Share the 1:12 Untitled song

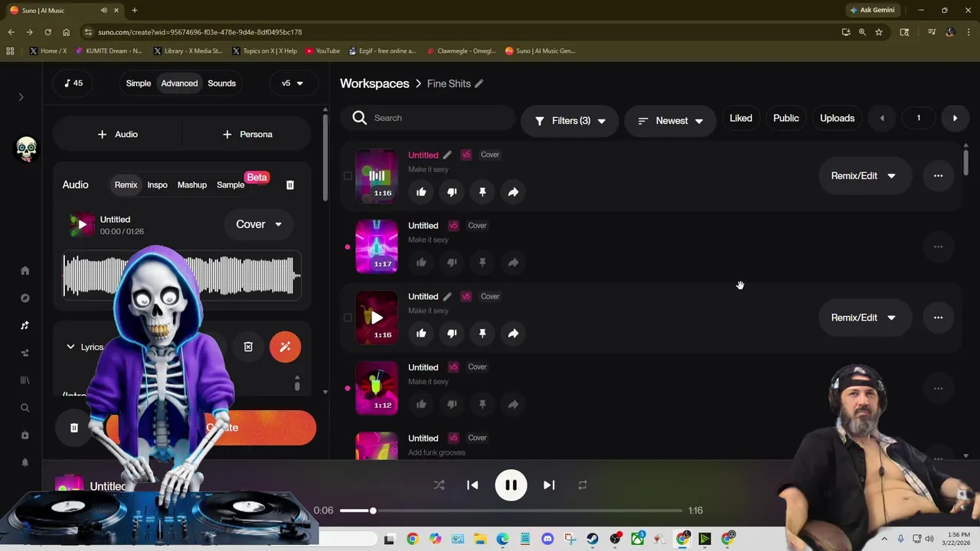tap(513, 404)
